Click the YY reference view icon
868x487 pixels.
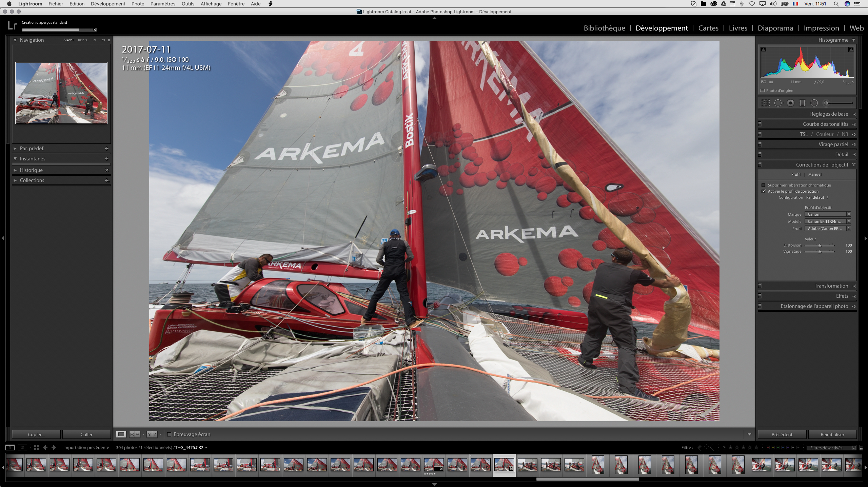[152, 434]
